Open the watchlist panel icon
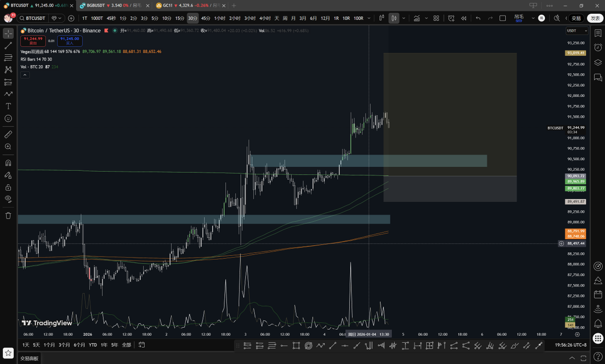Image resolution: width=605 pixels, height=364 pixels. tap(598, 33)
